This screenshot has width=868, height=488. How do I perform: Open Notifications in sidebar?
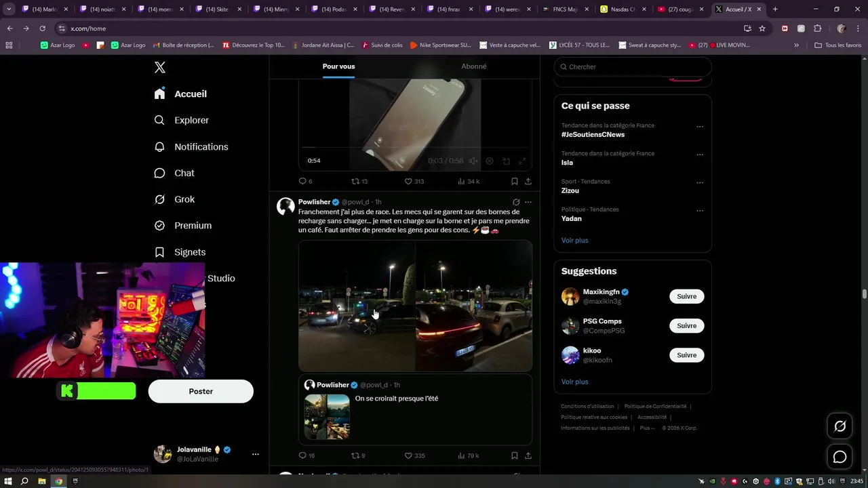(191, 146)
